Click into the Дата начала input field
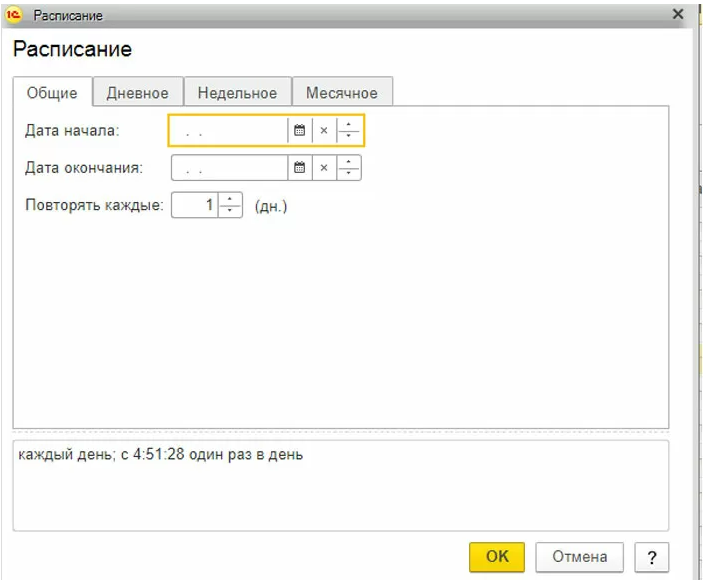Screen dimensions: 703x580 click(230, 131)
